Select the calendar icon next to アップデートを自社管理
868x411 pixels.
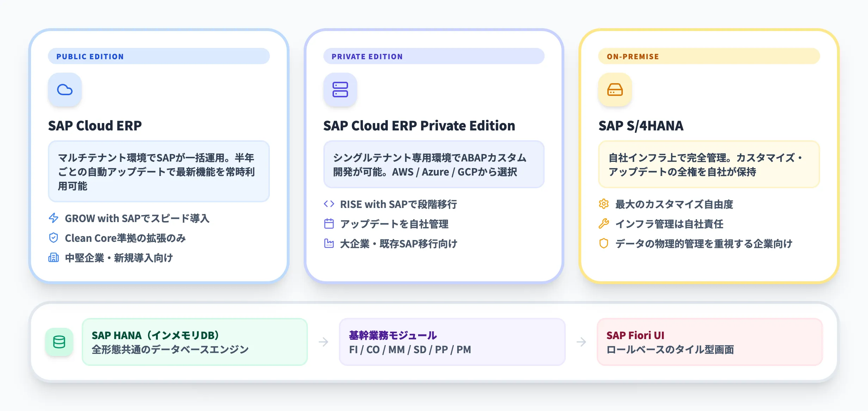[x=329, y=224]
